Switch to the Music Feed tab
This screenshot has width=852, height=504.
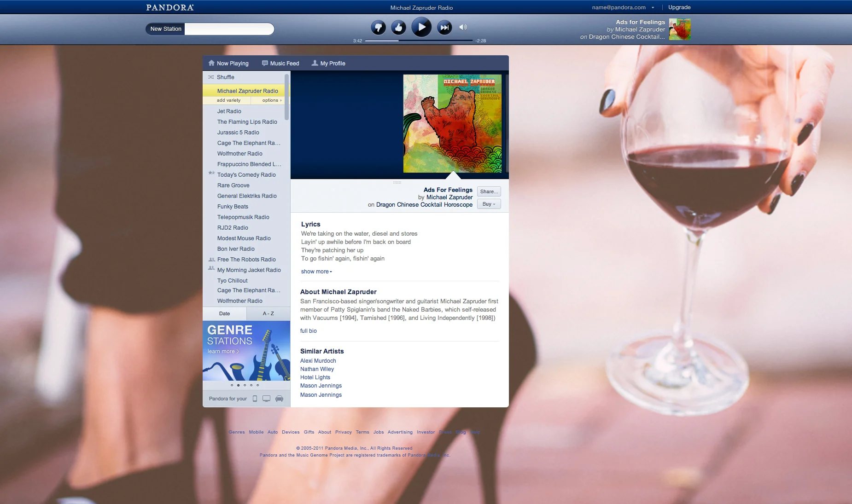pos(280,64)
